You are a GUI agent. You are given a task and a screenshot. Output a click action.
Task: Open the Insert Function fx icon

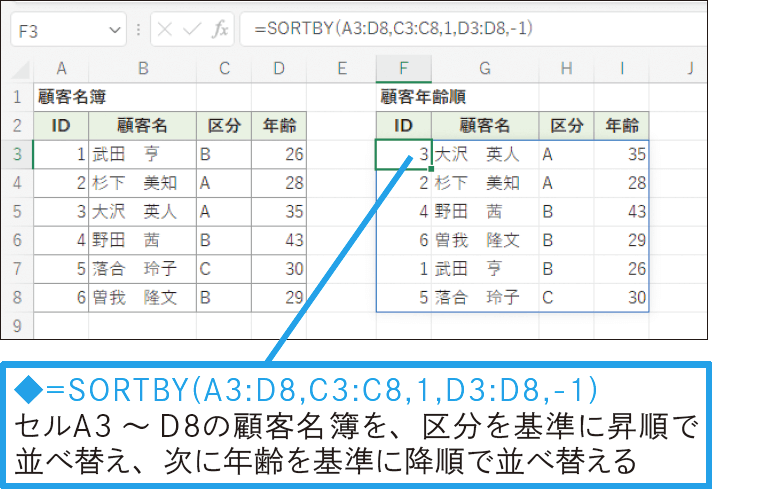point(220,30)
